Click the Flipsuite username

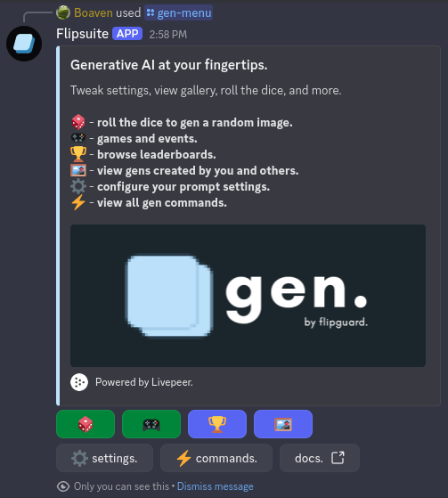[x=82, y=34]
